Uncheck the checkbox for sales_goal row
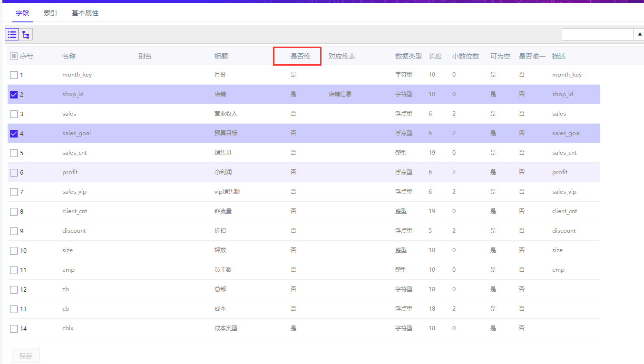This screenshot has height=364, width=644. 13,133
